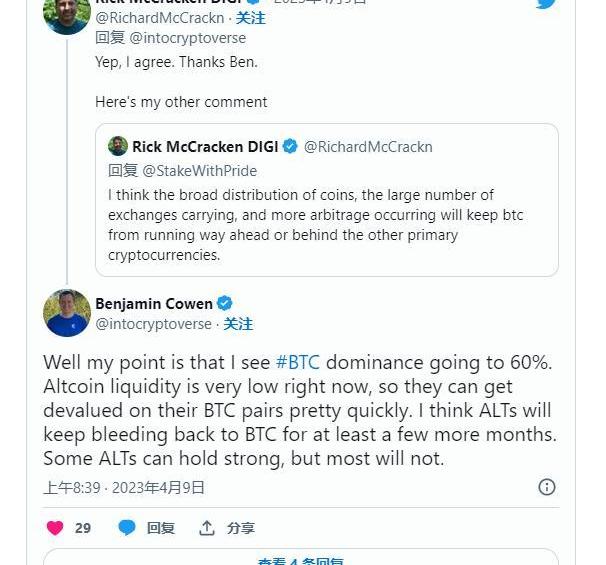This screenshot has width=606, height=565.
Task: Click the 上午8:39 · 2023年4月9日 timestamp
Action: point(124,488)
